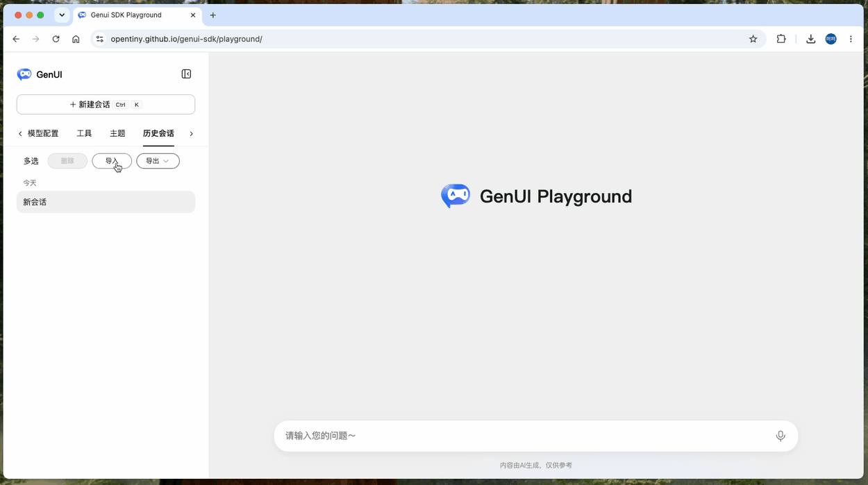Toggle 多选 multi-select mode
Screen dimensions: 868x485
coord(31,161)
